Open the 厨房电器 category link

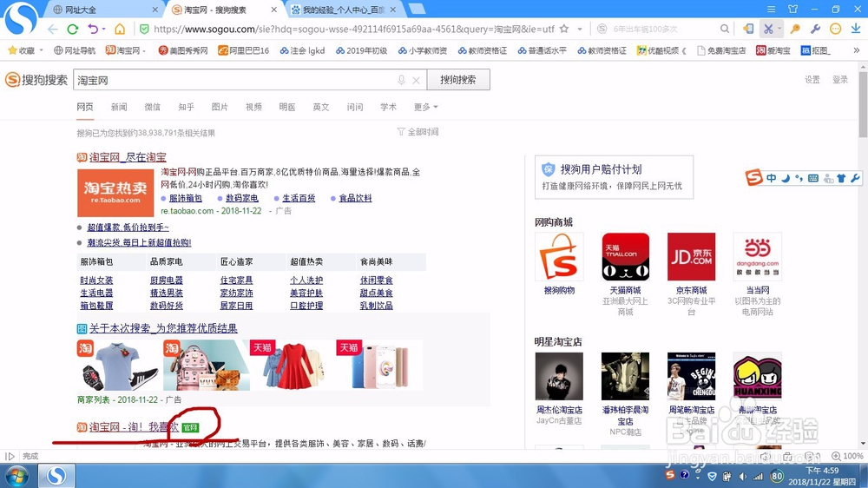click(x=167, y=280)
